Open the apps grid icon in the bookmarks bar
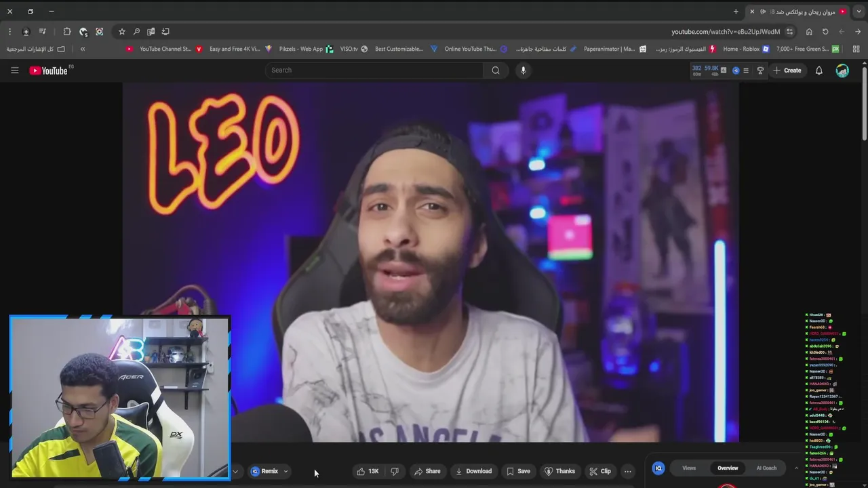Image resolution: width=868 pixels, height=488 pixels. click(x=856, y=49)
